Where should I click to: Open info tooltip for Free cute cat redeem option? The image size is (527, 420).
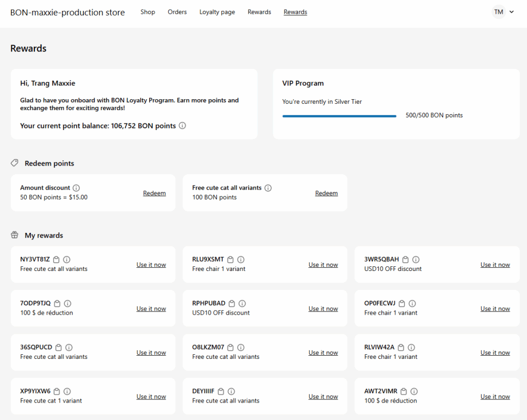[268, 188]
